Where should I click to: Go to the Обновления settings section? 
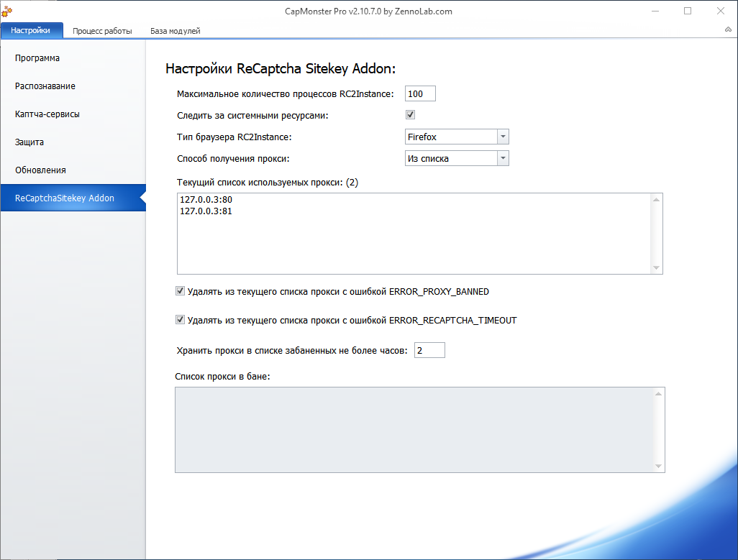40,170
